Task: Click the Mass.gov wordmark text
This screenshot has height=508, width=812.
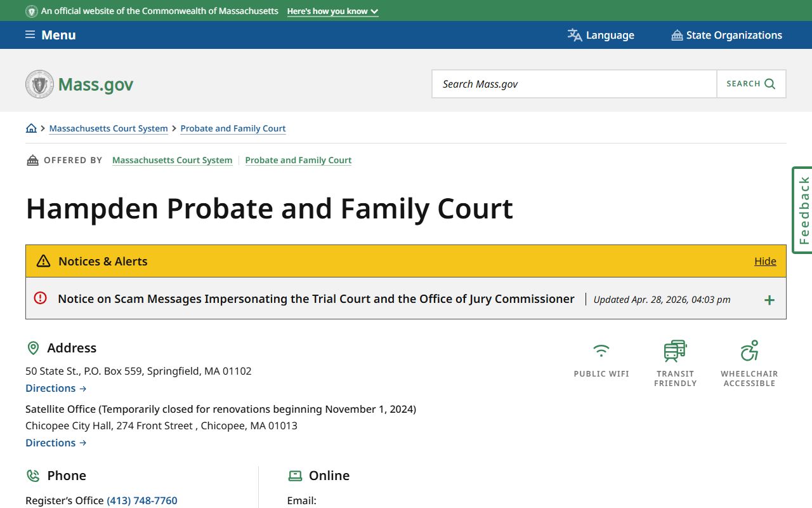Action: 96,84
